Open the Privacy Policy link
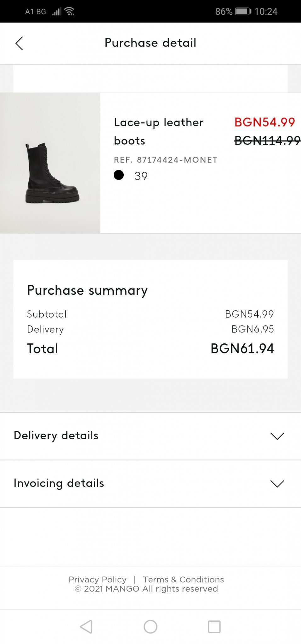Image resolution: width=301 pixels, height=644 pixels. (x=98, y=580)
